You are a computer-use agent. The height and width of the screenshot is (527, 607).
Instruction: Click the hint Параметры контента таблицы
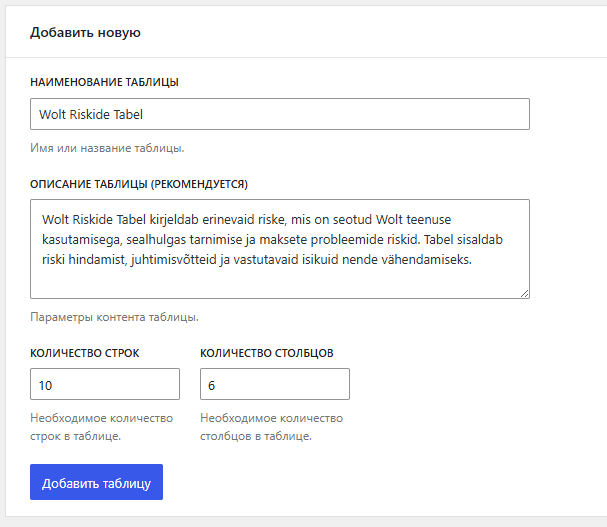(x=115, y=317)
